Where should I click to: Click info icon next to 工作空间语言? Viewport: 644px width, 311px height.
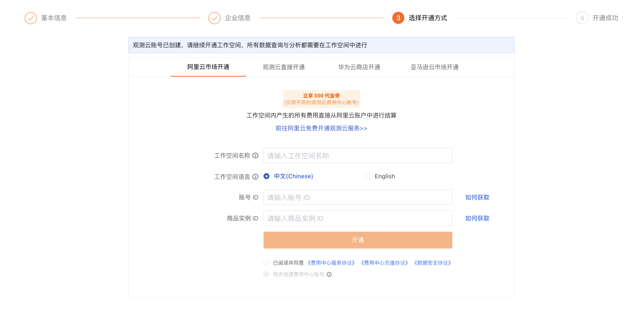click(255, 177)
